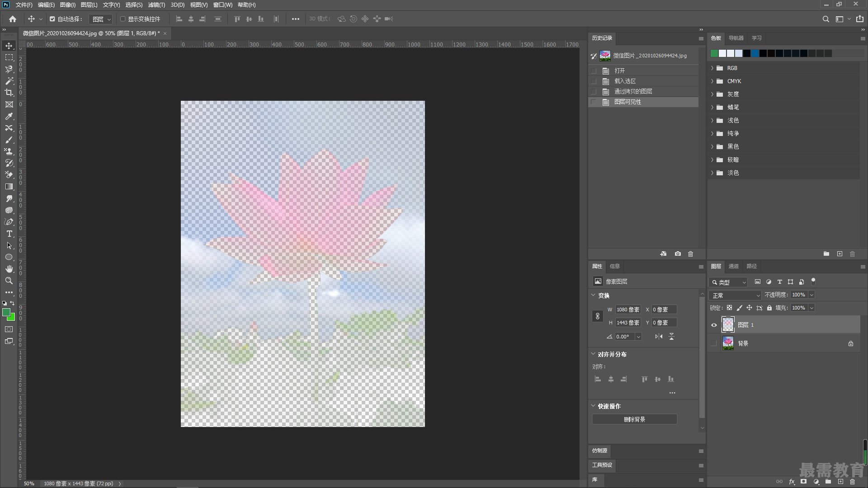Select the Hand tool
Image resolution: width=868 pixels, height=488 pixels.
coord(9,269)
